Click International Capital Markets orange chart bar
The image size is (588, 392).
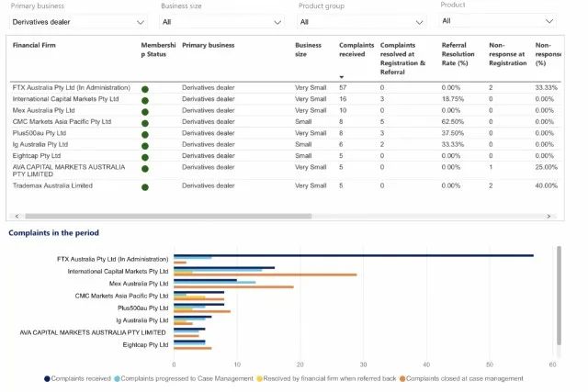pyautogui.click(x=266, y=274)
